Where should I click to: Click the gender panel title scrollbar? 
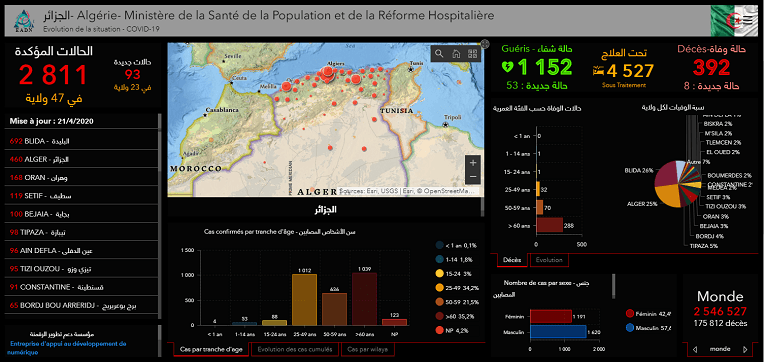pyautogui.click(x=613, y=285)
